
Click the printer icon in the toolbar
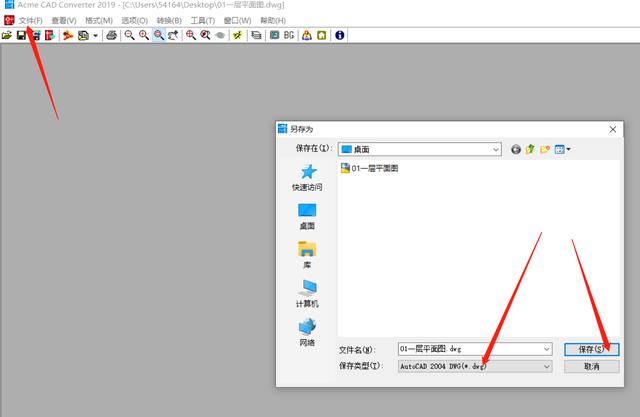(x=111, y=35)
